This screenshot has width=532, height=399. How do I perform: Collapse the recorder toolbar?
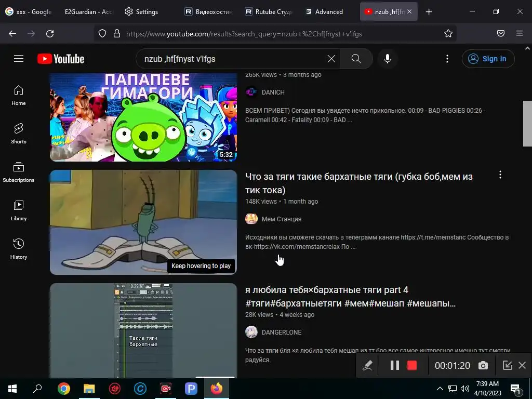click(x=507, y=365)
